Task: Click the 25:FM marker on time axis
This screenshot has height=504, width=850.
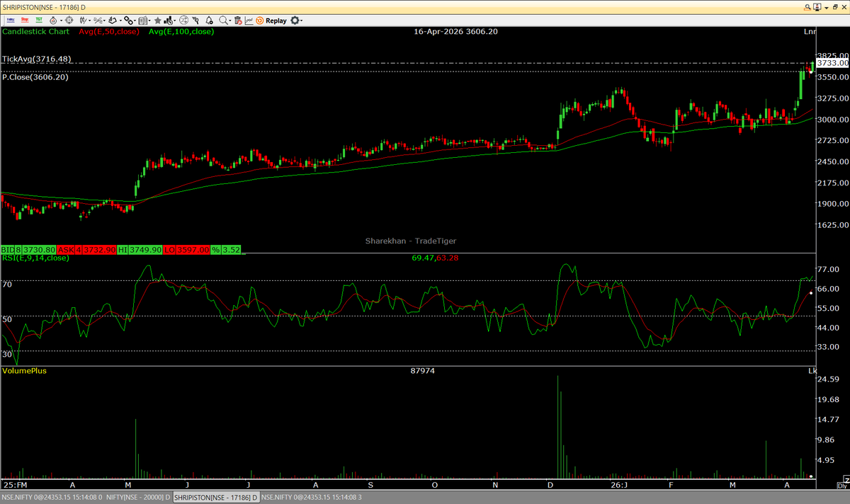Action: 14,486
